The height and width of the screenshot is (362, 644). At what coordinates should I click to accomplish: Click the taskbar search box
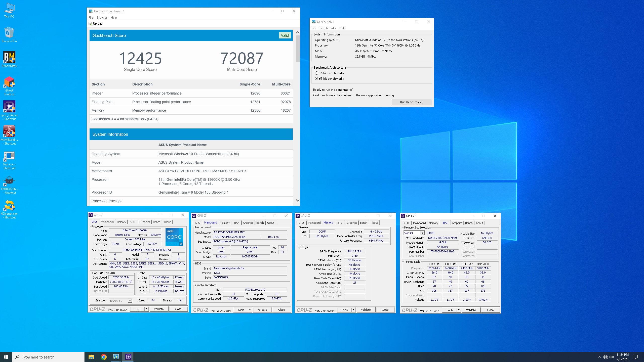point(48,357)
